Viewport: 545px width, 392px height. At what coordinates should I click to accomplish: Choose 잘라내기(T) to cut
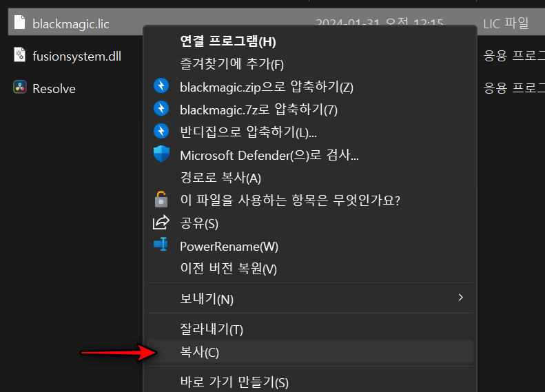click(310, 329)
